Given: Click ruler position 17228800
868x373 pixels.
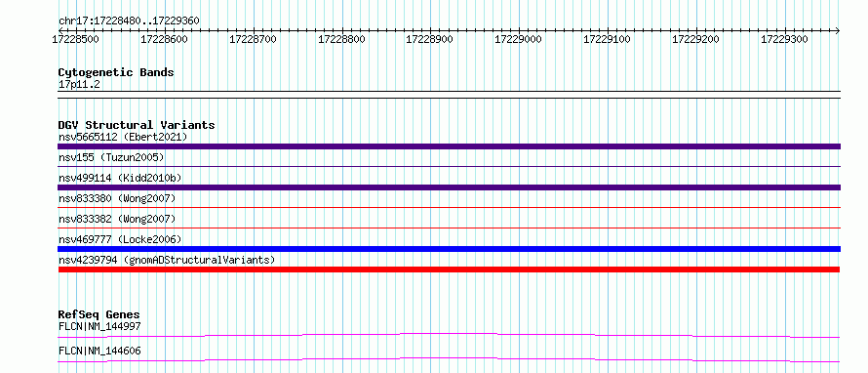Looking at the screenshot, I should pos(341,39).
